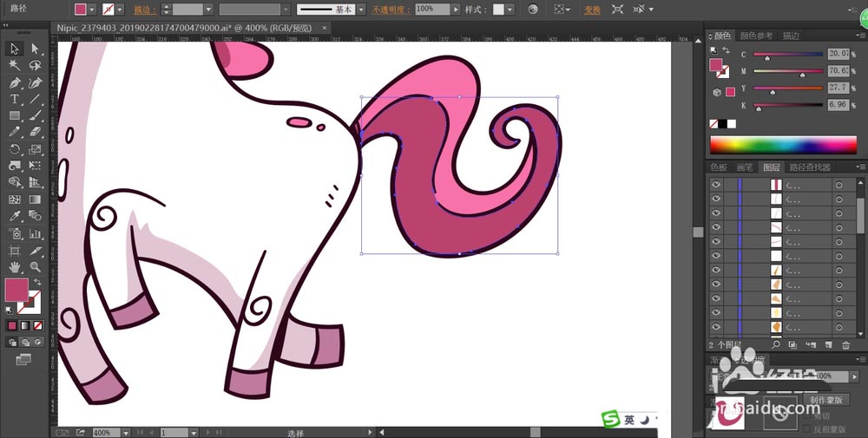Select the Free Transform tool
This screenshot has height=438, width=868.
pyautogui.click(x=35, y=166)
